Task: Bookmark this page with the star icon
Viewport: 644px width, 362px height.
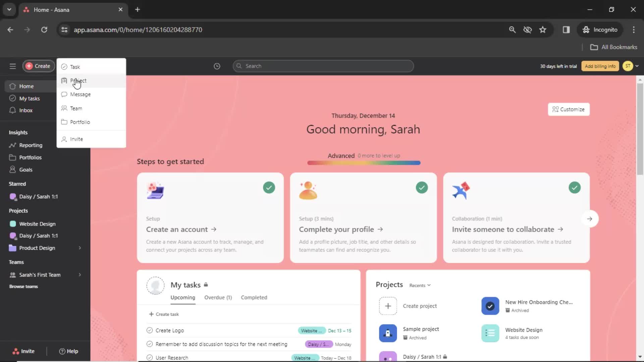Action: pos(542,29)
